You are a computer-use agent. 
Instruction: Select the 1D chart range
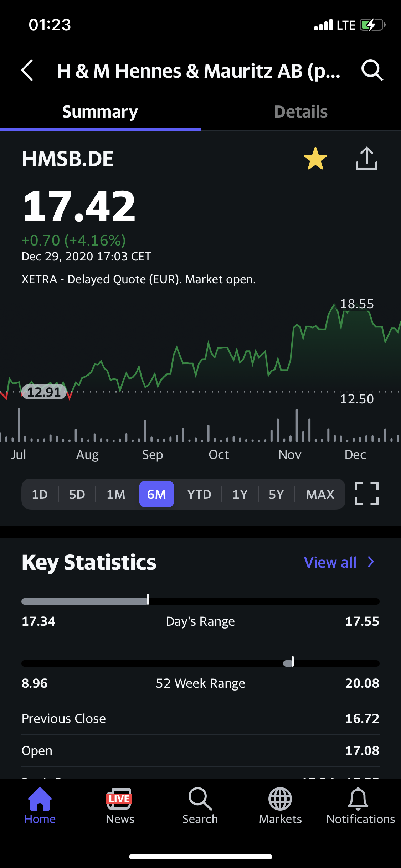[x=40, y=494]
